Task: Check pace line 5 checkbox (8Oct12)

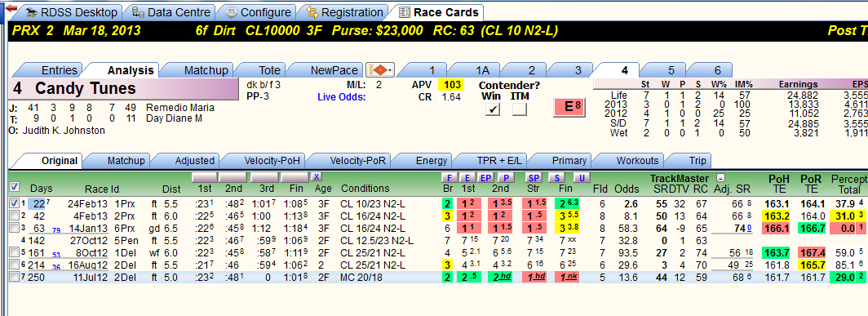Action: [x=15, y=251]
